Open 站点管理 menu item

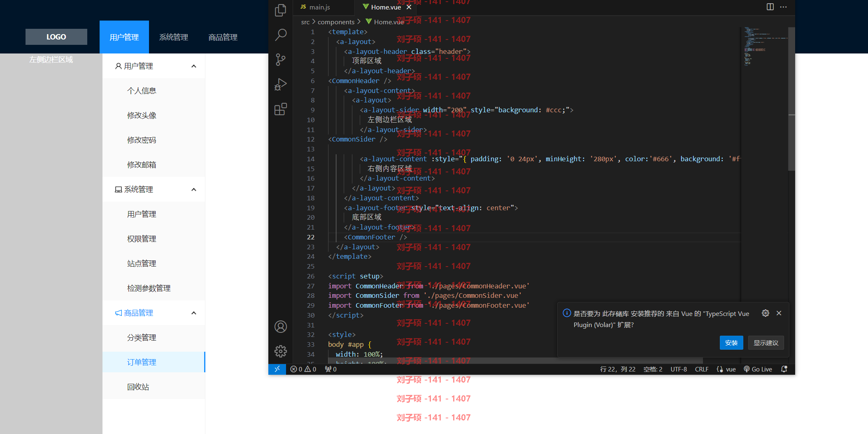click(154, 263)
